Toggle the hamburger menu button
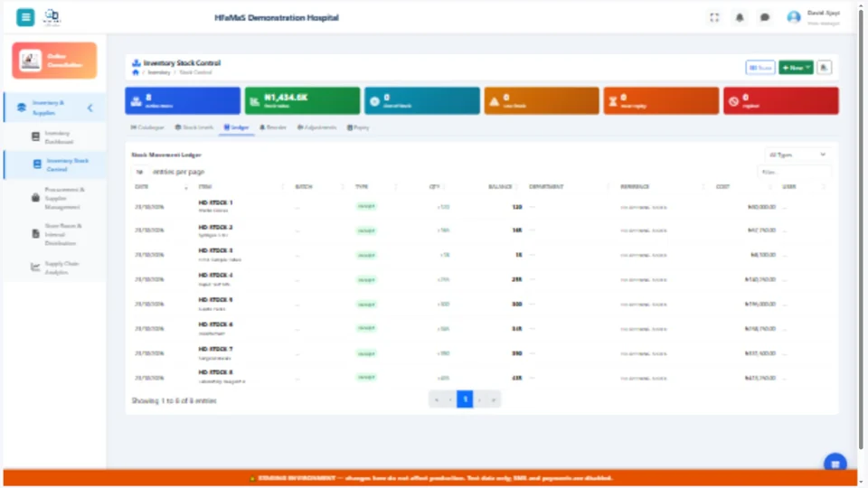 [25, 17]
